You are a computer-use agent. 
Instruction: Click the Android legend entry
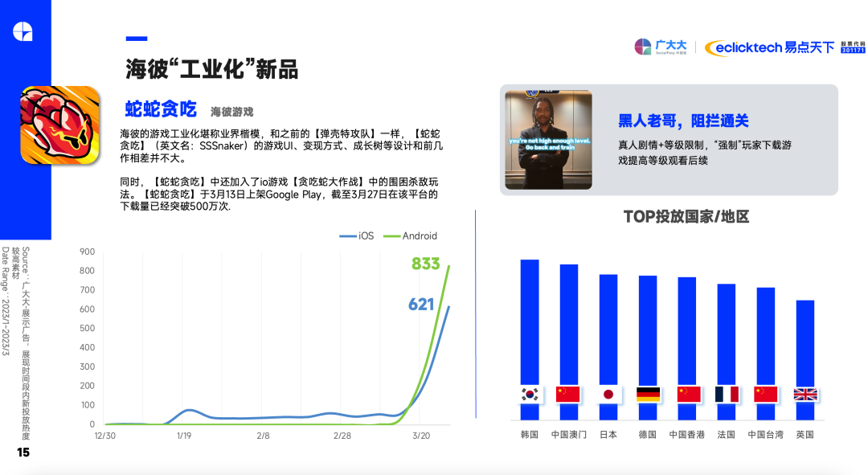click(410, 235)
